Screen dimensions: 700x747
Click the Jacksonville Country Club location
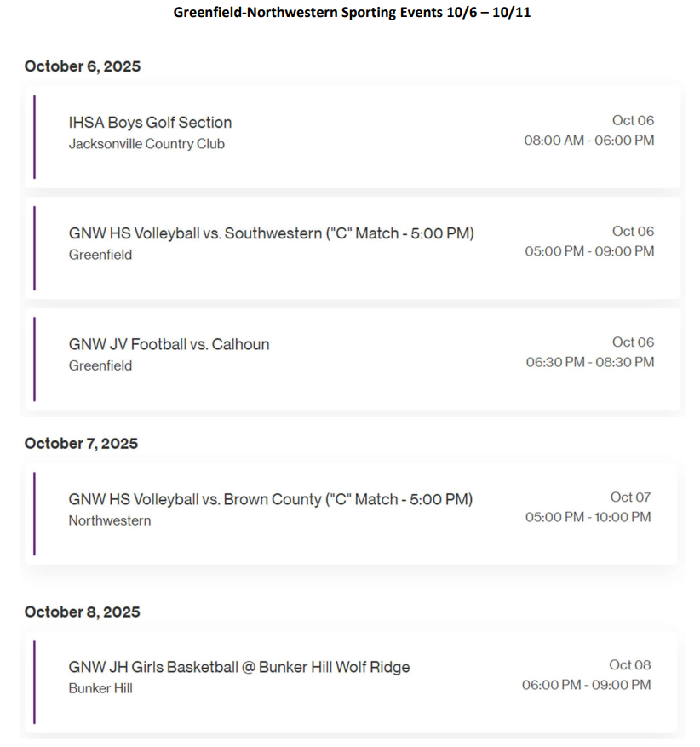pos(146,144)
